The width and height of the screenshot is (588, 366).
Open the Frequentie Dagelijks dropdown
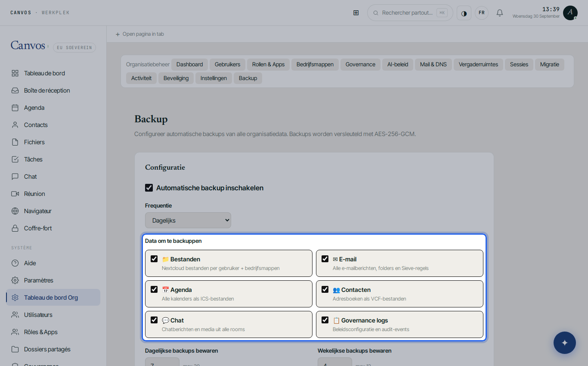tap(188, 220)
